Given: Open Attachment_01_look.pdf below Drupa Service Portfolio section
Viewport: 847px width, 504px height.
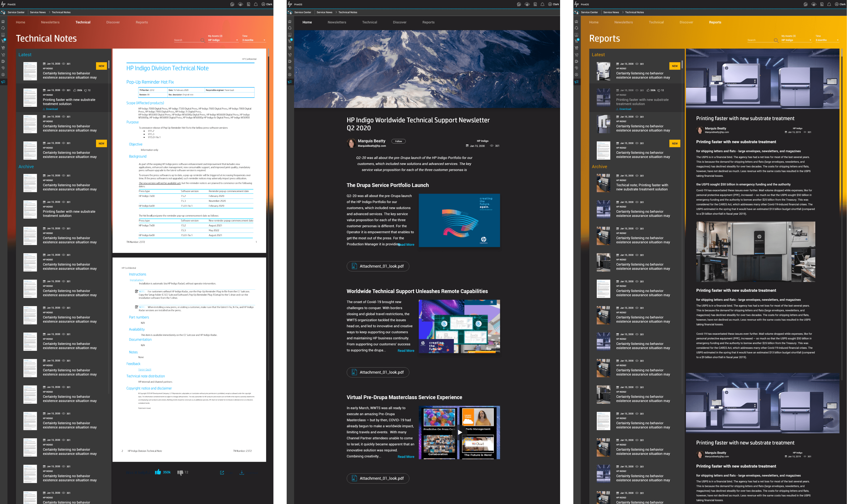Looking at the screenshot, I should tap(378, 266).
